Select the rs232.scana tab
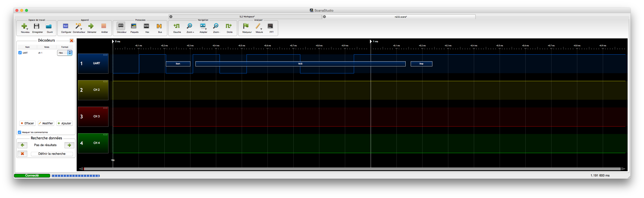The width and height of the screenshot is (644, 198). coord(401,17)
